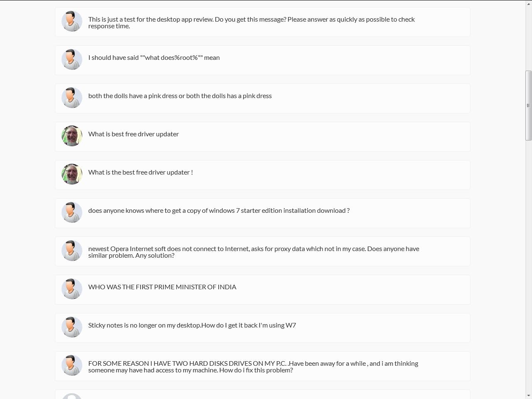Click avatar next to two hard disks question
Image resolution: width=532 pixels, height=399 pixels.
pos(72,365)
